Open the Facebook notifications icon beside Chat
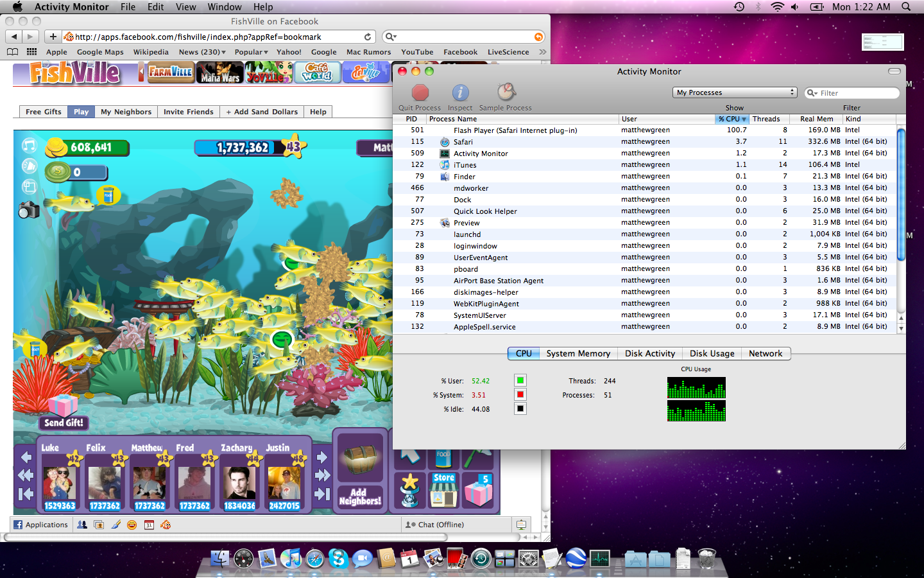The width and height of the screenshot is (924, 578). (521, 525)
